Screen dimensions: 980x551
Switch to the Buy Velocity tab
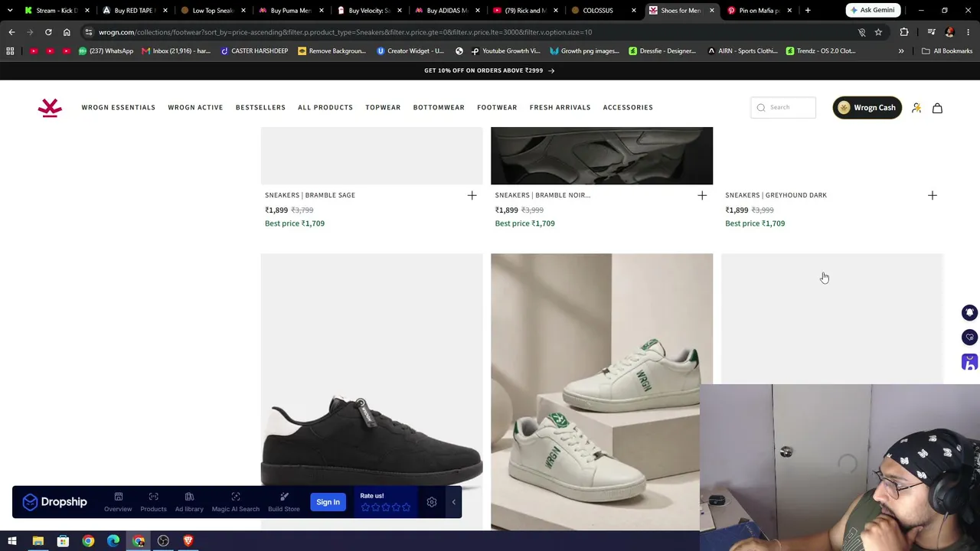coord(368,11)
